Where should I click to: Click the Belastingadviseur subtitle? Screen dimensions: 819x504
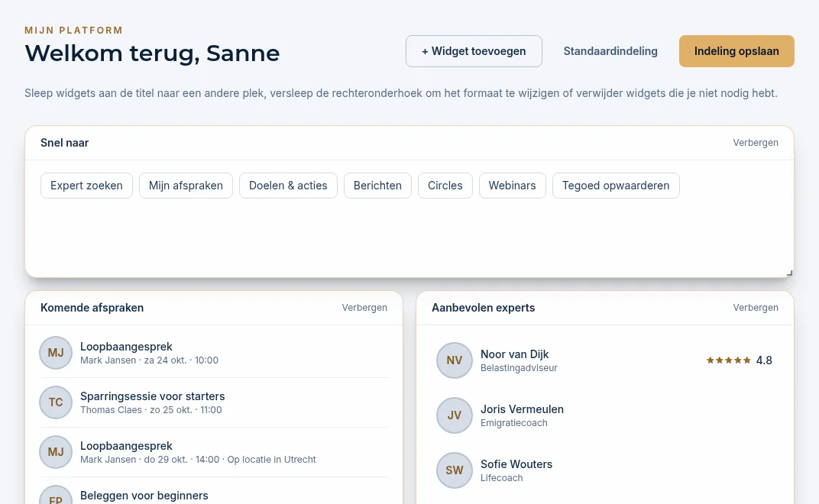click(519, 367)
